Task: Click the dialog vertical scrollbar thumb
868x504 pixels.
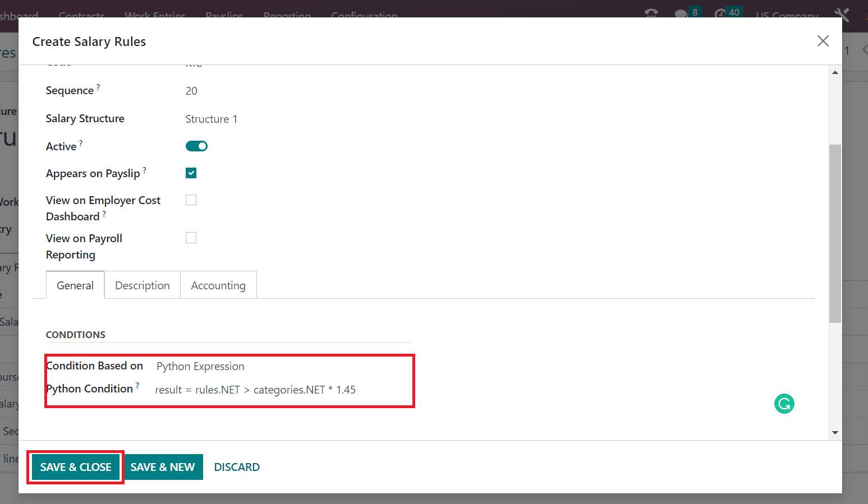Action: 835,233
